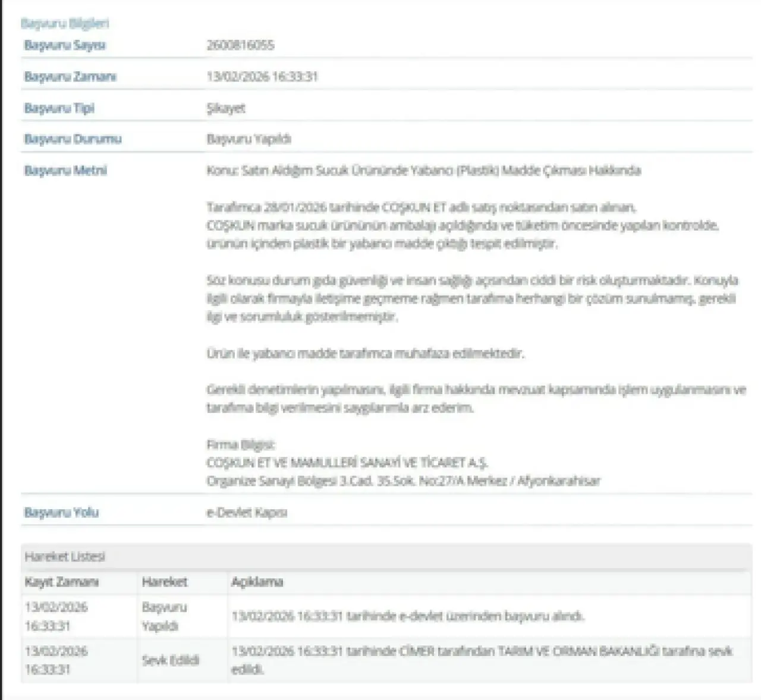Image resolution: width=761 pixels, height=700 pixels.
Task: Click the Başvuru Tipi label
Action: click(59, 108)
